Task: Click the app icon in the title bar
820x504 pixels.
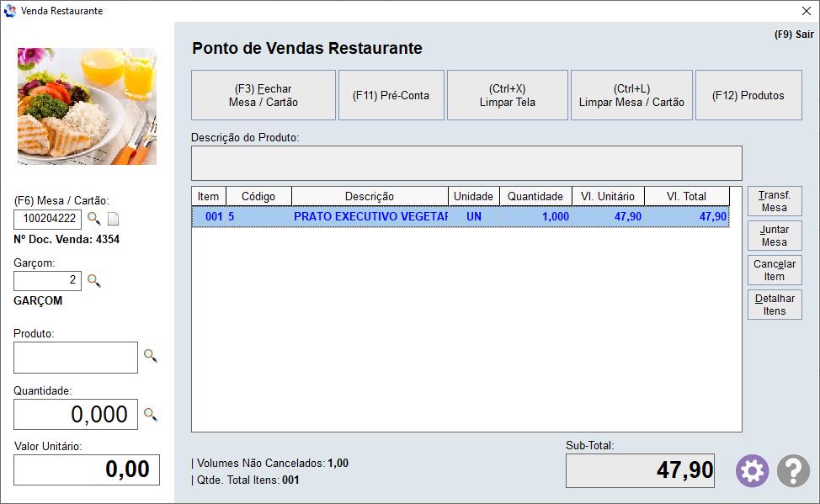Action: pos(10,11)
